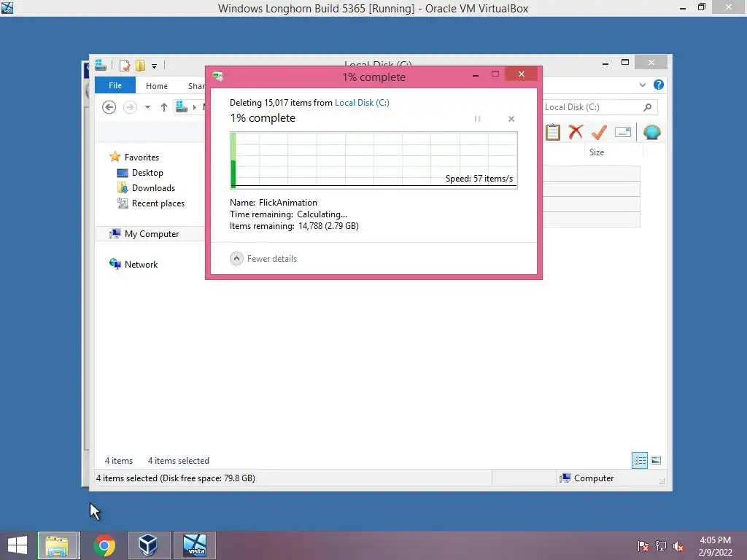747x560 pixels.
Task: Click the red X Delete toolbar icon
Action: pos(576,131)
